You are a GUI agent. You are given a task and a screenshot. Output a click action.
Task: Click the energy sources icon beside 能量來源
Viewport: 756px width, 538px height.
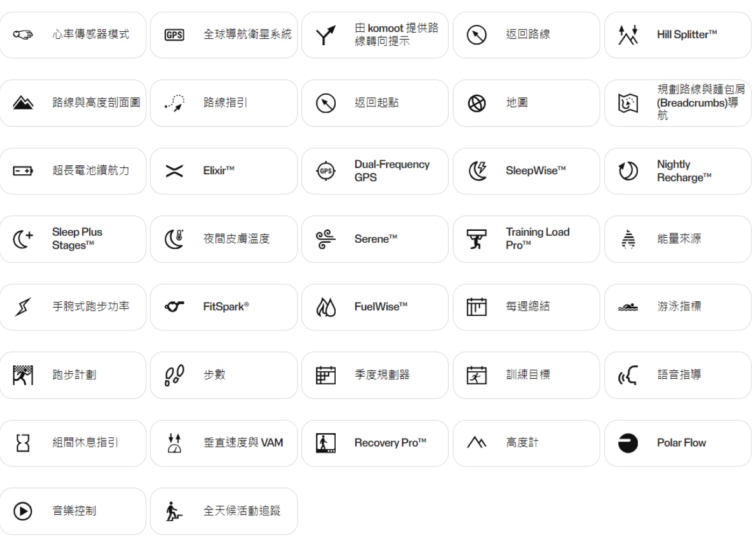tap(628, 239)
